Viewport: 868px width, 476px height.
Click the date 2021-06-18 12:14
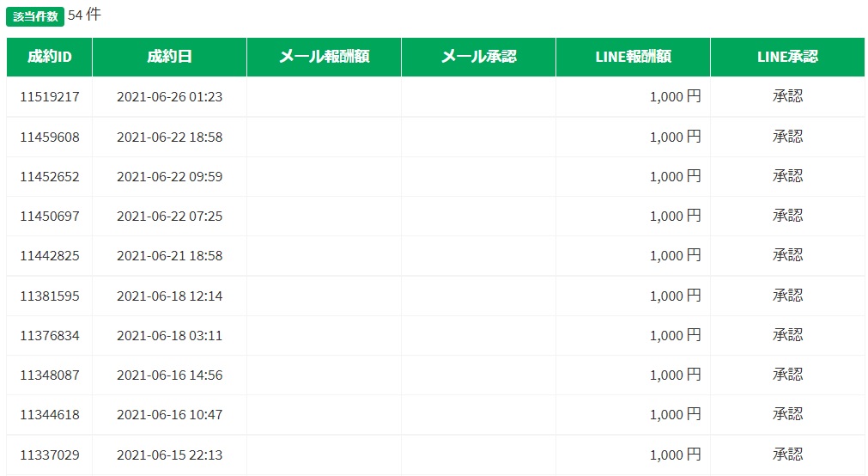pos(169,296)
